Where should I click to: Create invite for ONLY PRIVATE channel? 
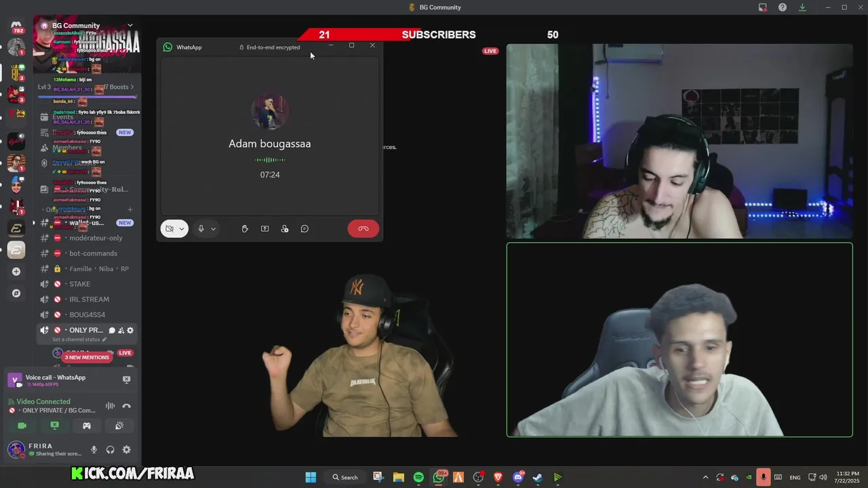121,330
